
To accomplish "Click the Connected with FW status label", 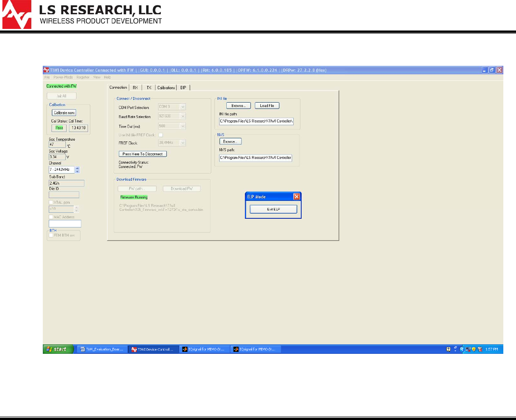I will click(x=61, y=86).
